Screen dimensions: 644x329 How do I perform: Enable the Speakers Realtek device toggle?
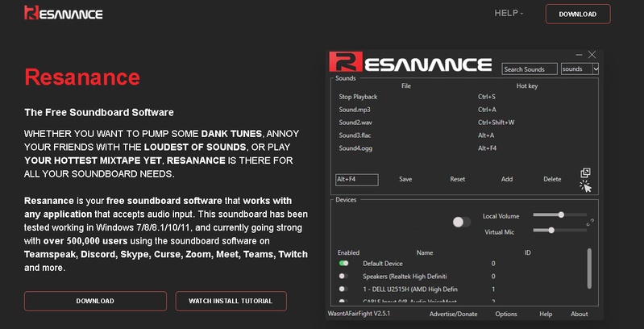pos(343,276)
